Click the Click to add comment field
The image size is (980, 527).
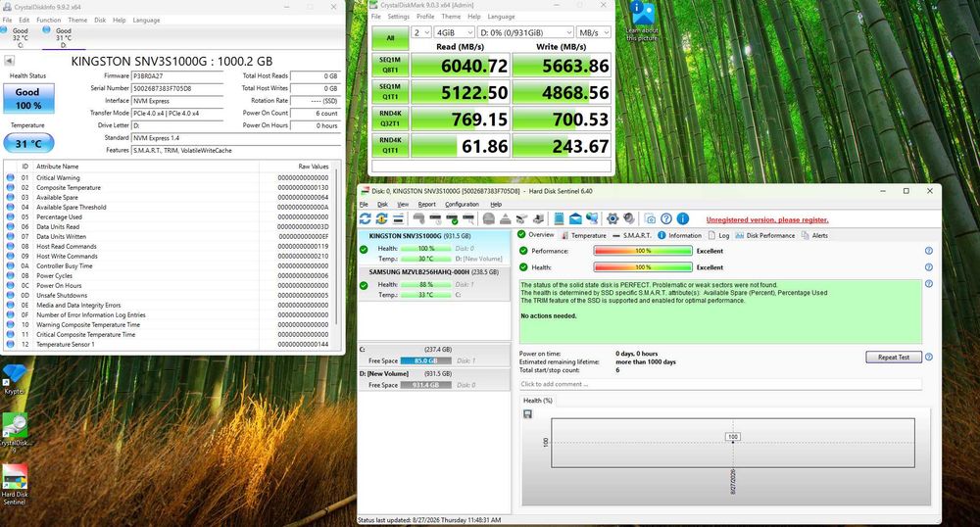pyautogui.click(x=720, y=384)
